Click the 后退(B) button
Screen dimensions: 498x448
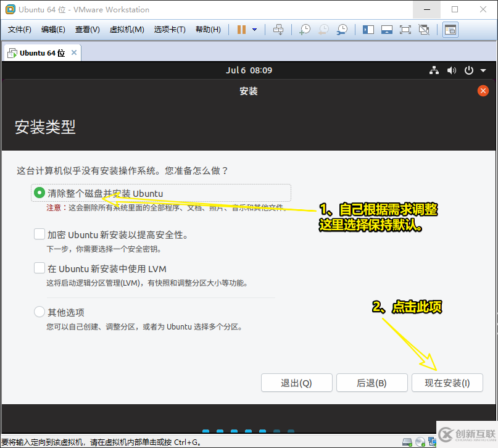click(x=372, y=383)
